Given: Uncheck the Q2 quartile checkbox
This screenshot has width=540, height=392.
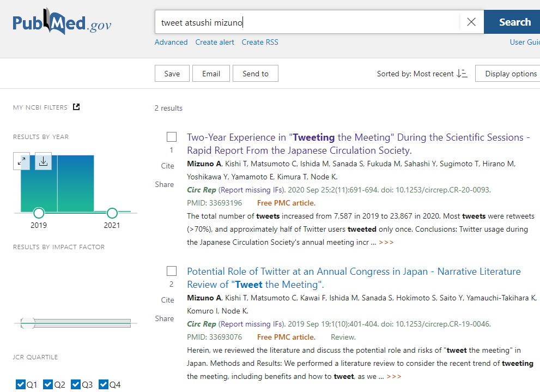Looking at the screenshot, I should point(48,384).
